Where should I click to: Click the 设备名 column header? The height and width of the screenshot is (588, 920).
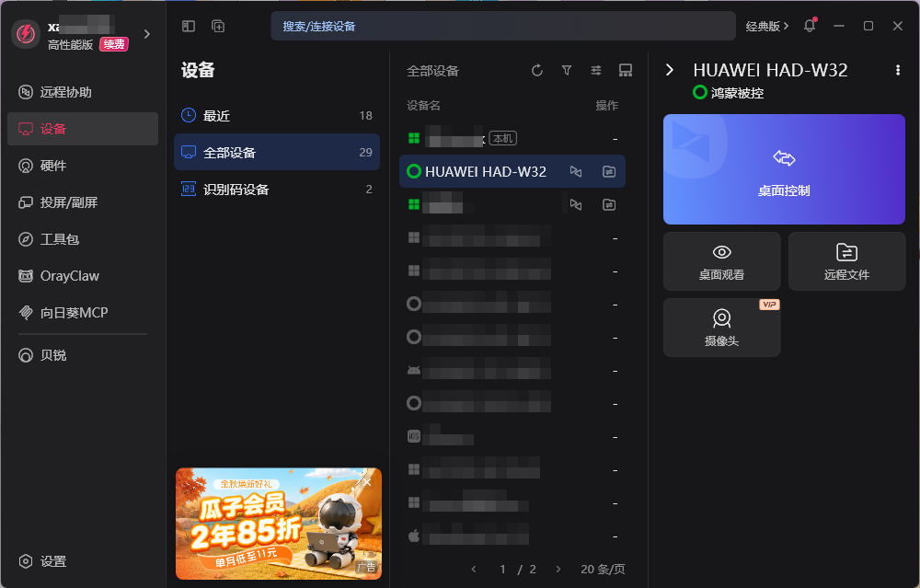(423, 105)
